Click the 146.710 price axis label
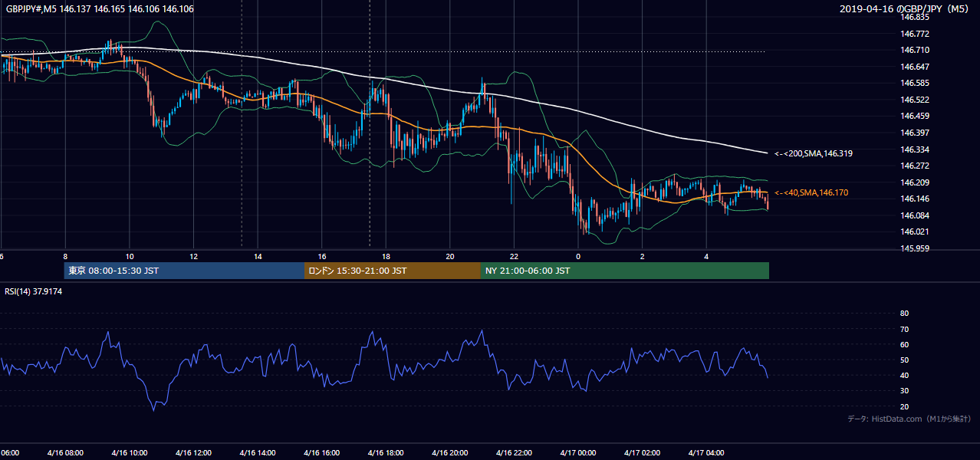Image resolution: width=980 pixels, height=460 pixels. 916,50
